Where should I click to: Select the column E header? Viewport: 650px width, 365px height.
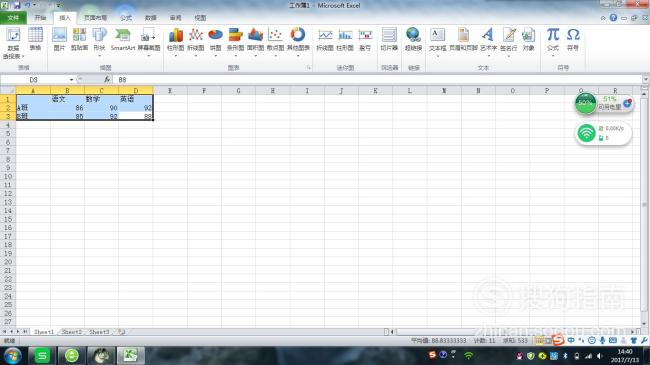tap(170, 90)
